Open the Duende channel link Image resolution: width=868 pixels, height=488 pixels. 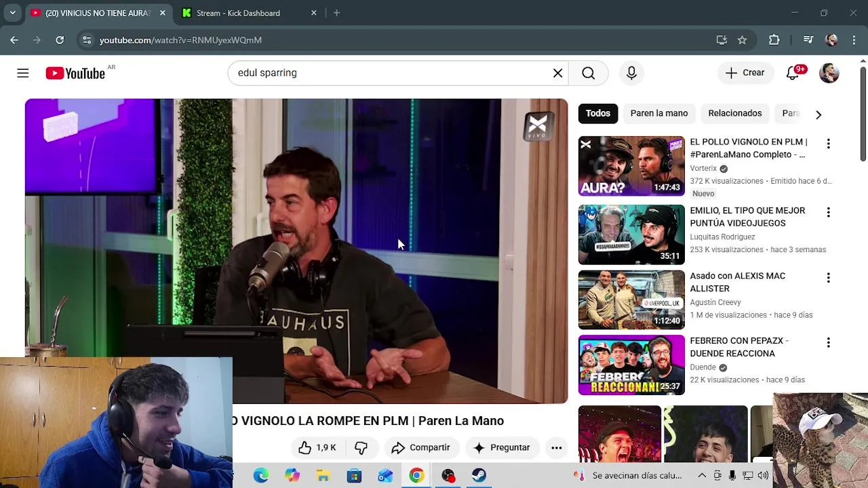point(703,367)
